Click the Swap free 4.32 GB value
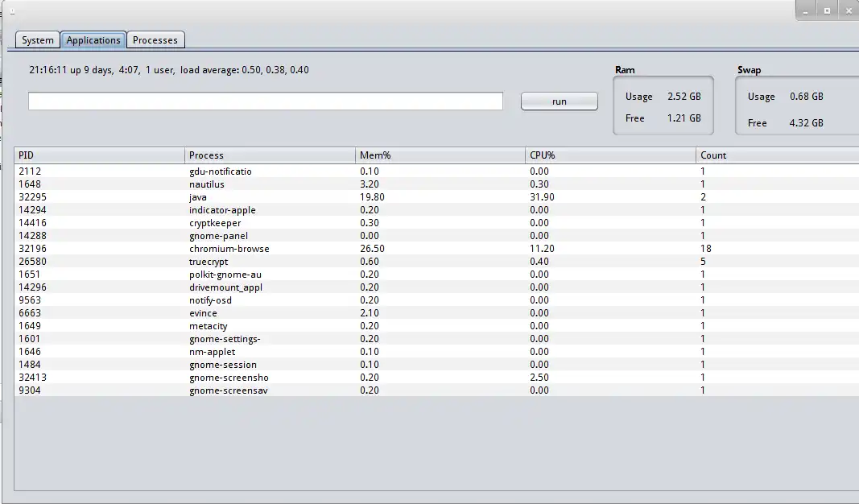The height and width of the screenshot is (504, 859). 807,123
